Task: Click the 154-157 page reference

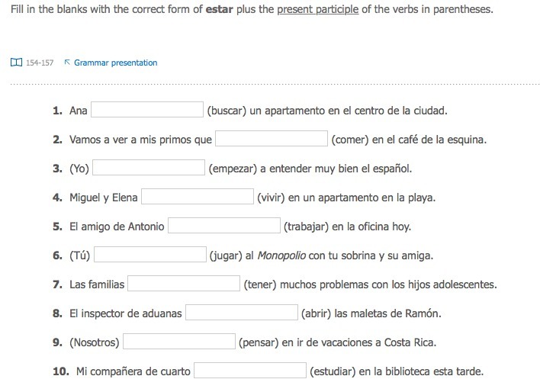Action: pyautogui.click(x=40, y=63)
